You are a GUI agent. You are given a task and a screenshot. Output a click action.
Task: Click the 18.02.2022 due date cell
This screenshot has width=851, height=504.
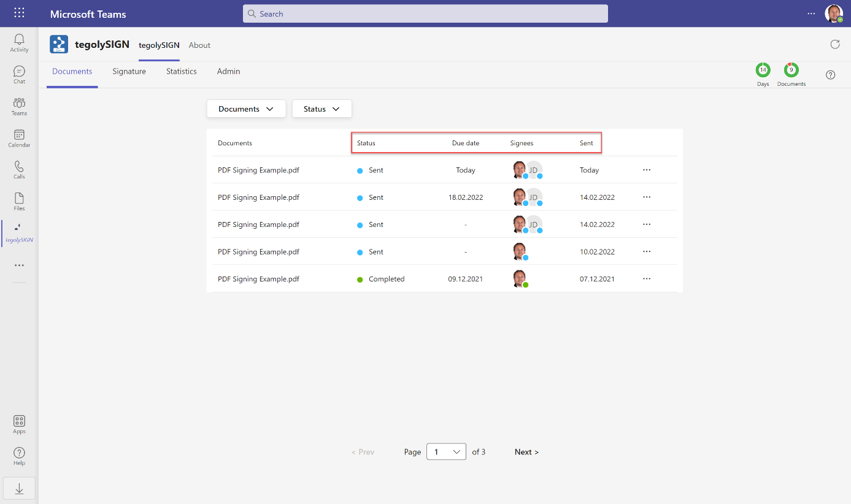tap(466, 197)
